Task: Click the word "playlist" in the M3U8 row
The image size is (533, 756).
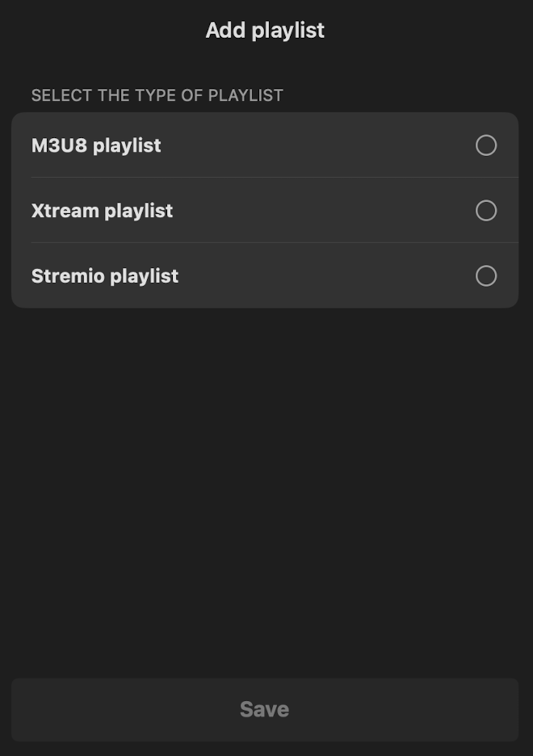Action: (128, 145)
